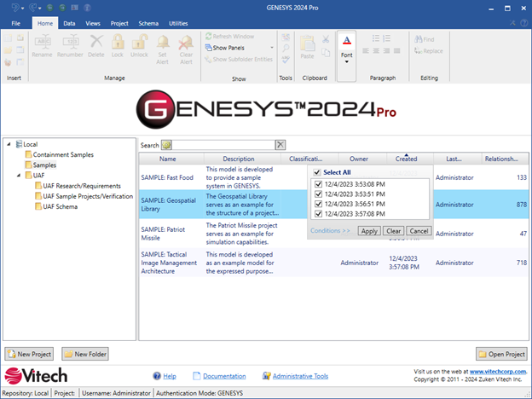Viewport: 532px width, 399px height.
Task: Open the Administrative Tools link
Action: (299, 376)
